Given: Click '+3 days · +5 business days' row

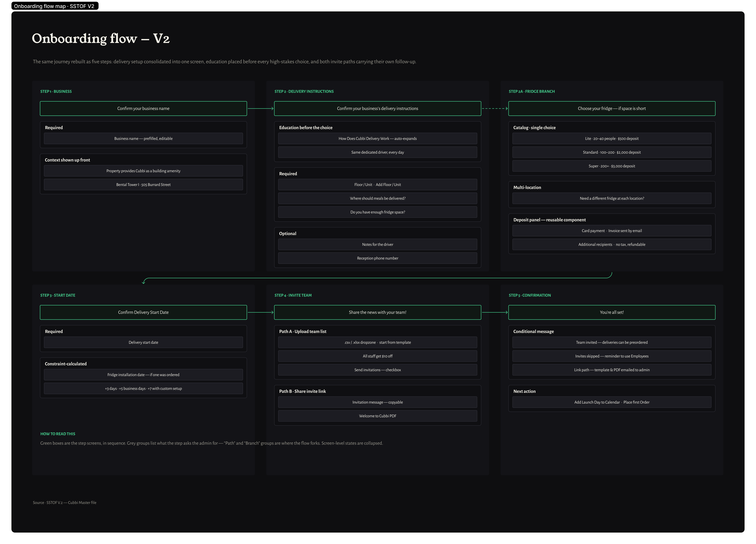Looking at the screenshot, I should pos(143,389).
